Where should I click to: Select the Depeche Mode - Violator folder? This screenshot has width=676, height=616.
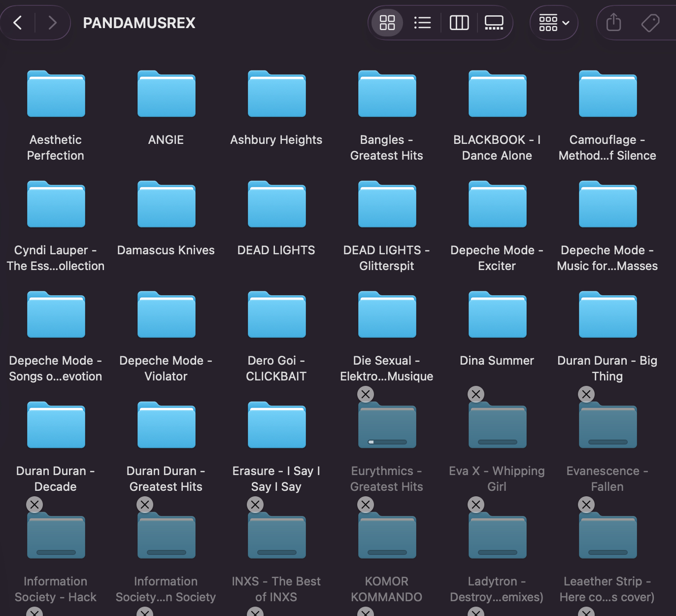(x=166, y=315)
